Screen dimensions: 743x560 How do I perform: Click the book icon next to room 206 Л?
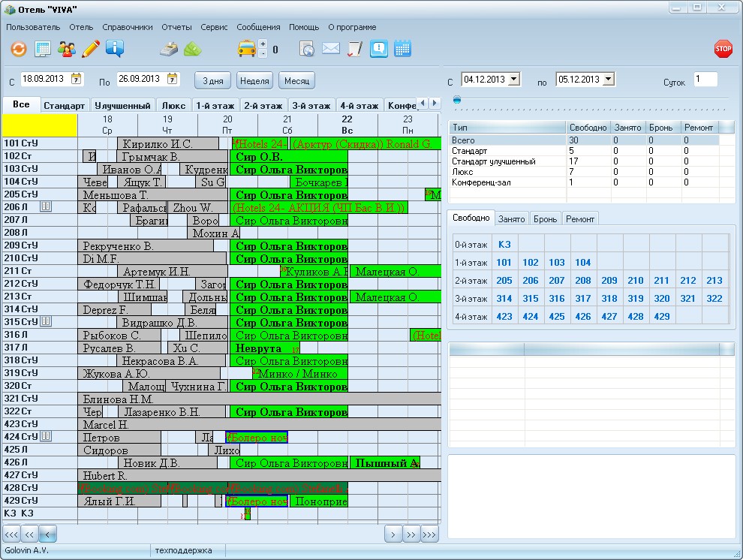pos(46,206)
